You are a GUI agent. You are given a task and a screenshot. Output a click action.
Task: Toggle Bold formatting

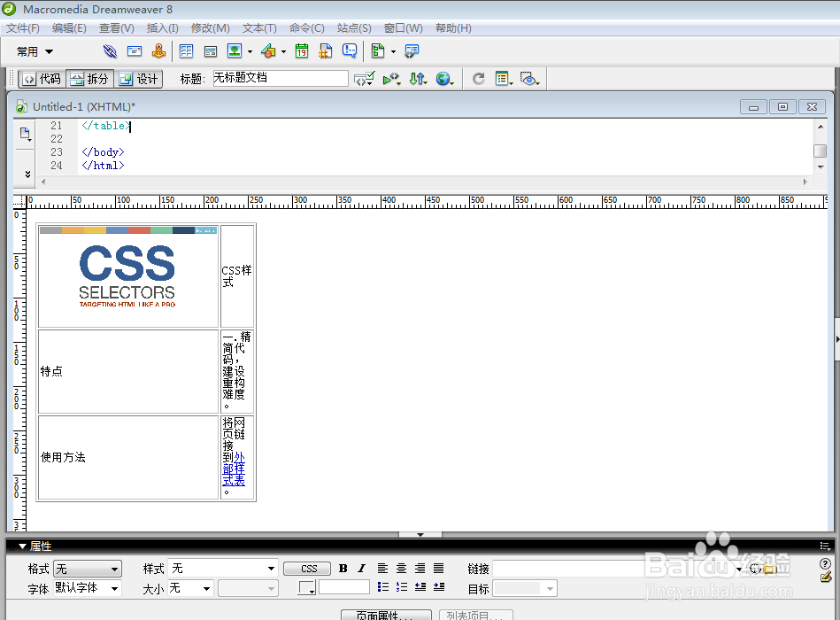tap(343, 569)
